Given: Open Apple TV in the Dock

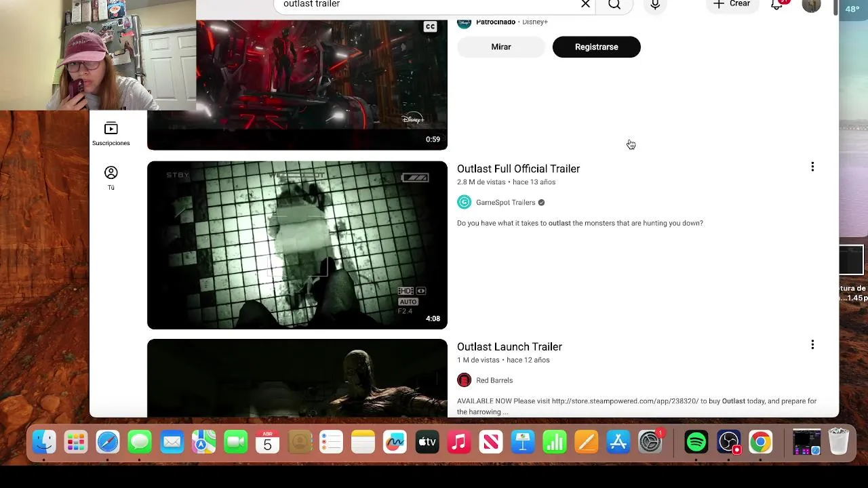Looking at the screenshot, I should pos(427,443).
